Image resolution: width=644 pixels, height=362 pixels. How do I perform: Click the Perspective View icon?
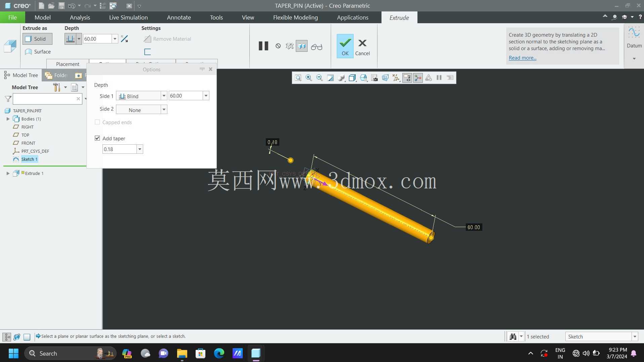385,78
